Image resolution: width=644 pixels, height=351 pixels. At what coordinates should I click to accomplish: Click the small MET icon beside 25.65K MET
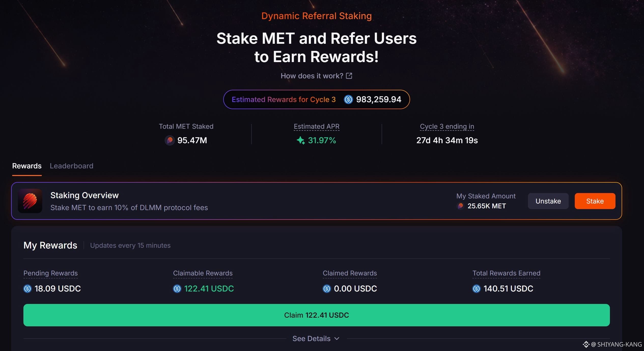pos(460,206)
